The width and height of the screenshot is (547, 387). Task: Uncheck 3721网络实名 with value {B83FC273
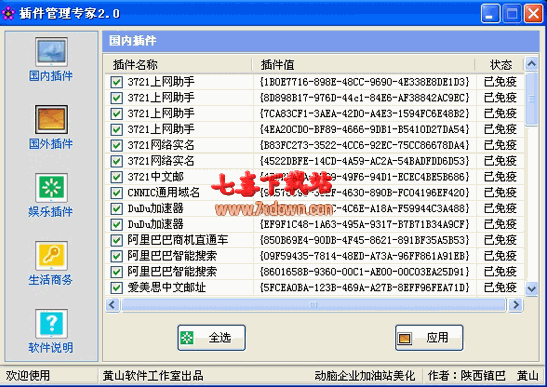click(x=117, y=145)
